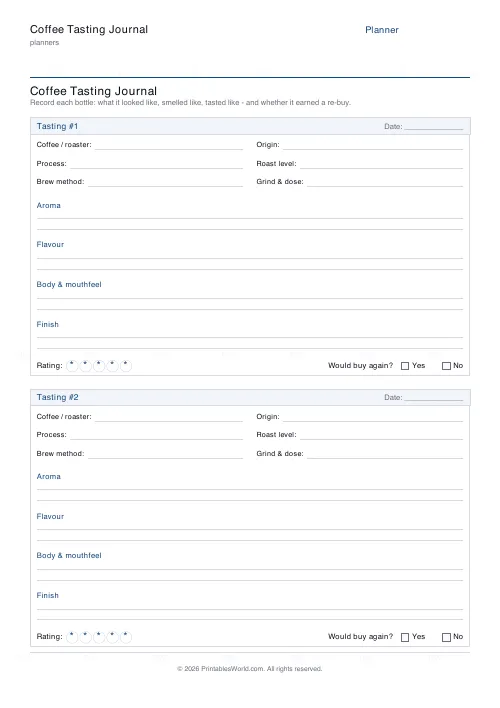
Task: Check Yes for buy again in Tasting #1
Action: coord(405,366)
